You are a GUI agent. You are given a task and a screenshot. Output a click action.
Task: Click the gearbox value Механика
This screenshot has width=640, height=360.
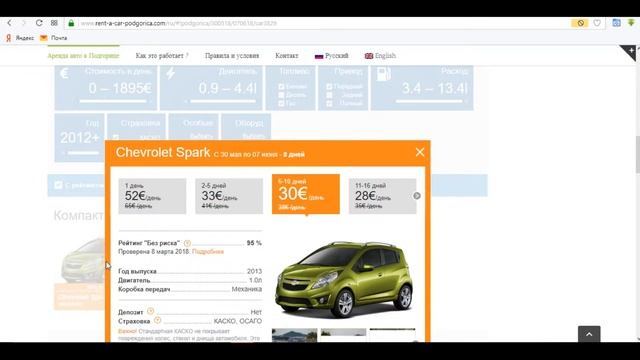247,289
